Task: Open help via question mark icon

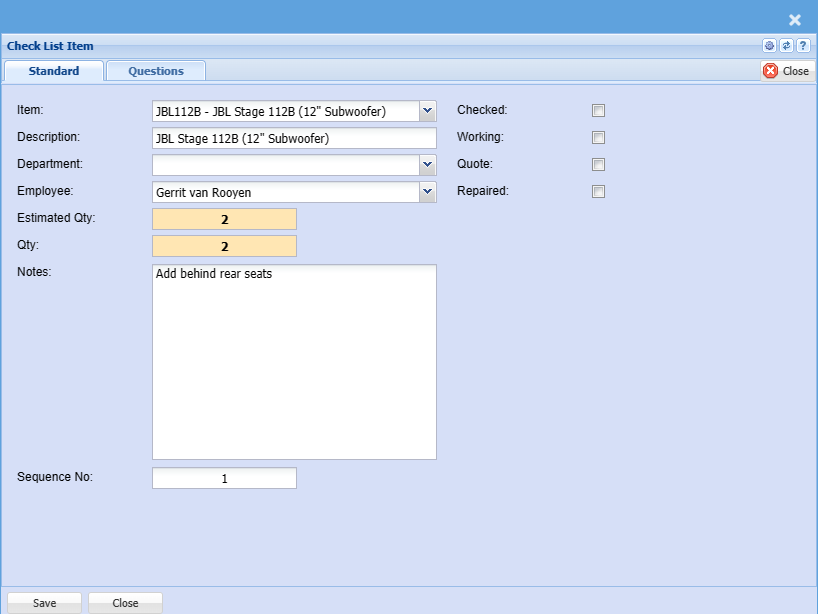Action: [x=803, y=46]
